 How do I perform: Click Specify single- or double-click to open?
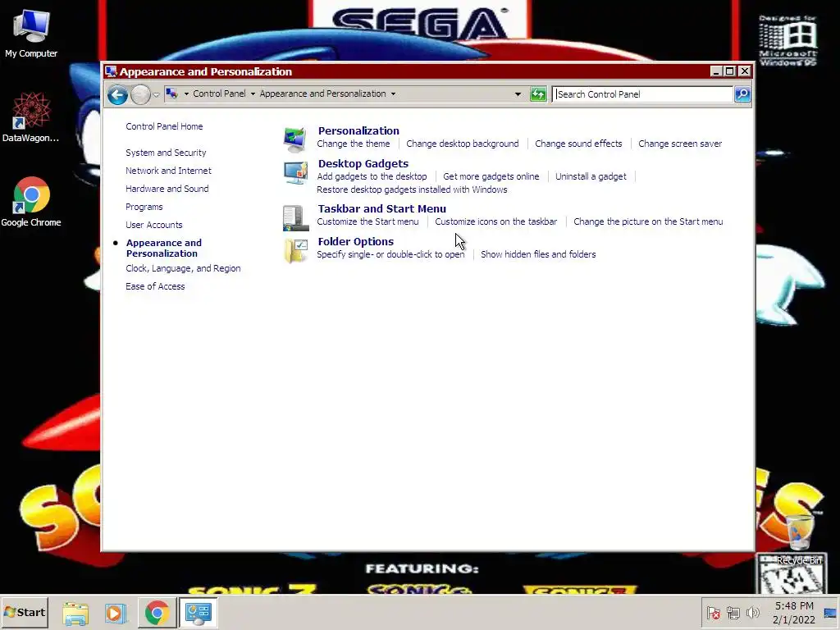[x=390, y=254]
